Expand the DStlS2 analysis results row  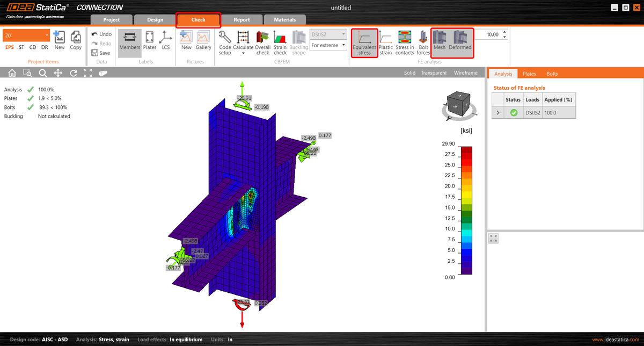click(x=497, y=113)
